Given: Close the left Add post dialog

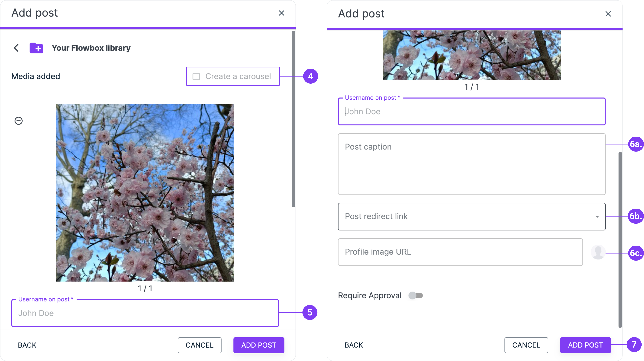Looking at the screenshot, I should (x=281, y=13).
